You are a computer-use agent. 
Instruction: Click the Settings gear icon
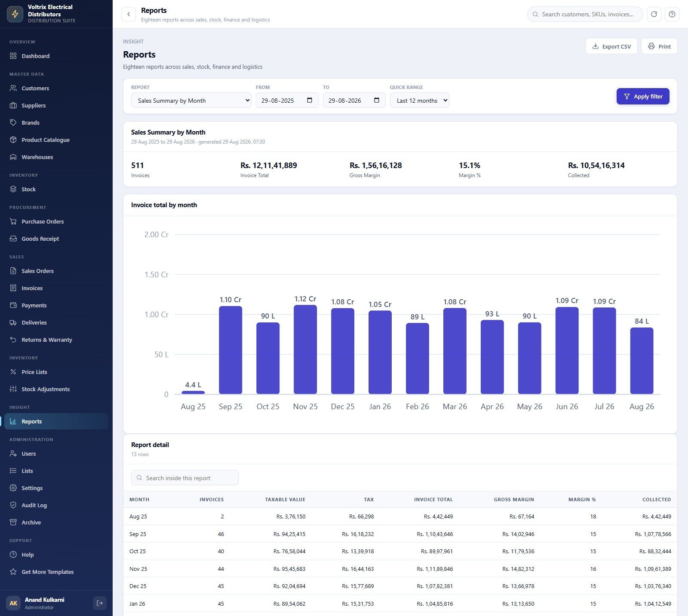pos(13,488)
